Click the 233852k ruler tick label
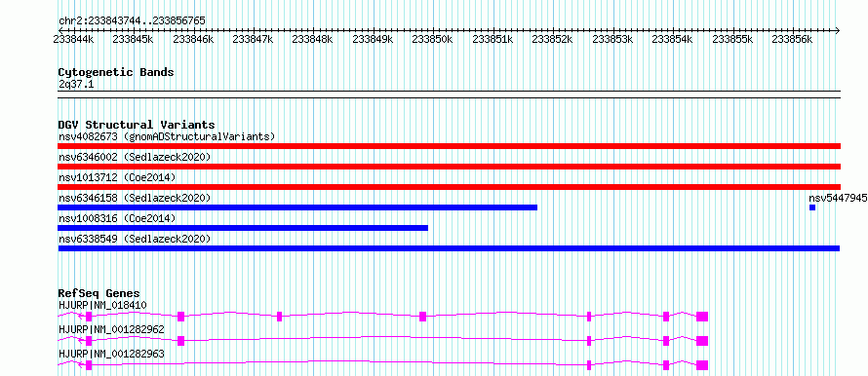Viewport: 868px width, 376px height. [x=552, y=39]
